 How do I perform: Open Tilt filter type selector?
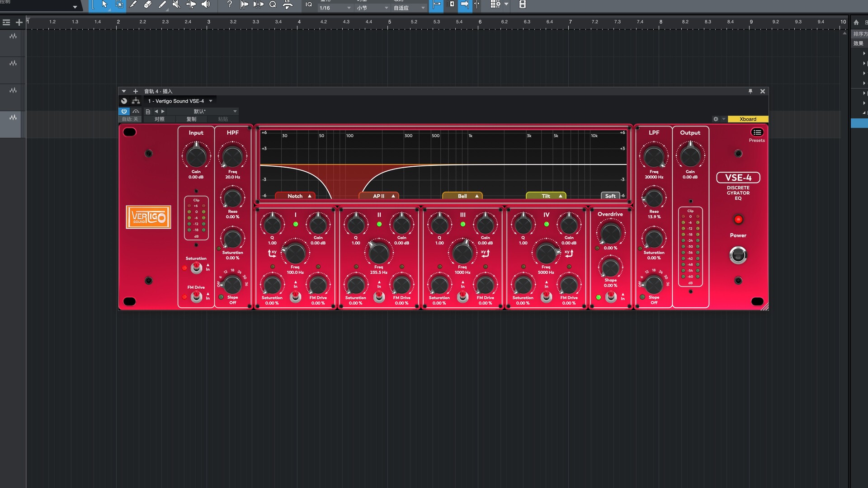(x=546, y=196)
